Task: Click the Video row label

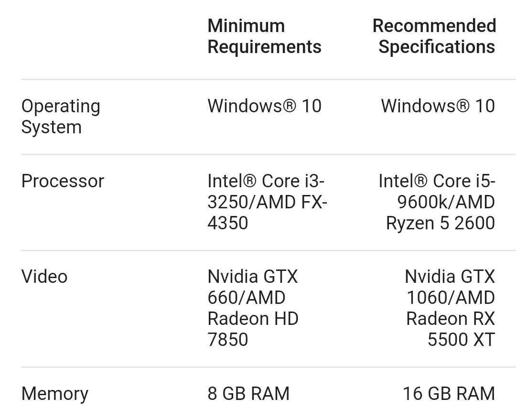Action: [44, 276]
